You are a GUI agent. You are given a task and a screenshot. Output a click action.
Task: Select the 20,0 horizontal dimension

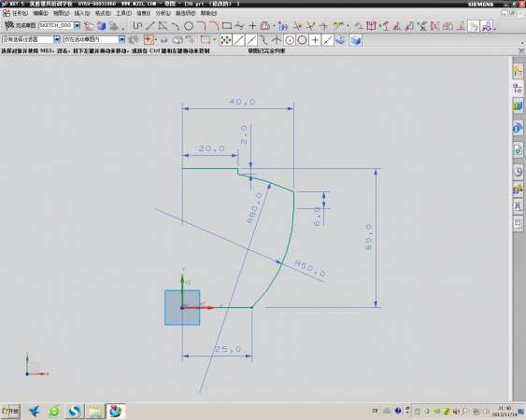coord(211,148)
